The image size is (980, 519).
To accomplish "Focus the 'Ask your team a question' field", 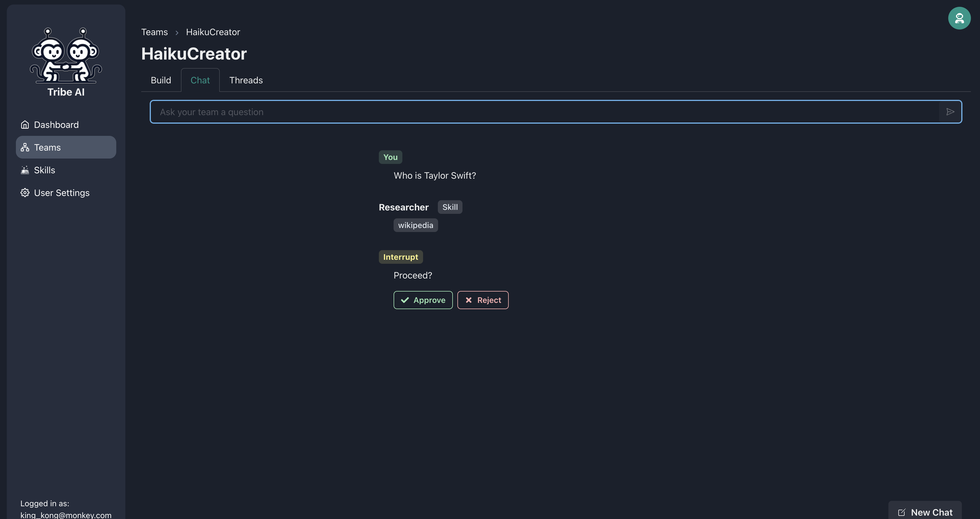I will pyautogui.click(x=544, y=112).
